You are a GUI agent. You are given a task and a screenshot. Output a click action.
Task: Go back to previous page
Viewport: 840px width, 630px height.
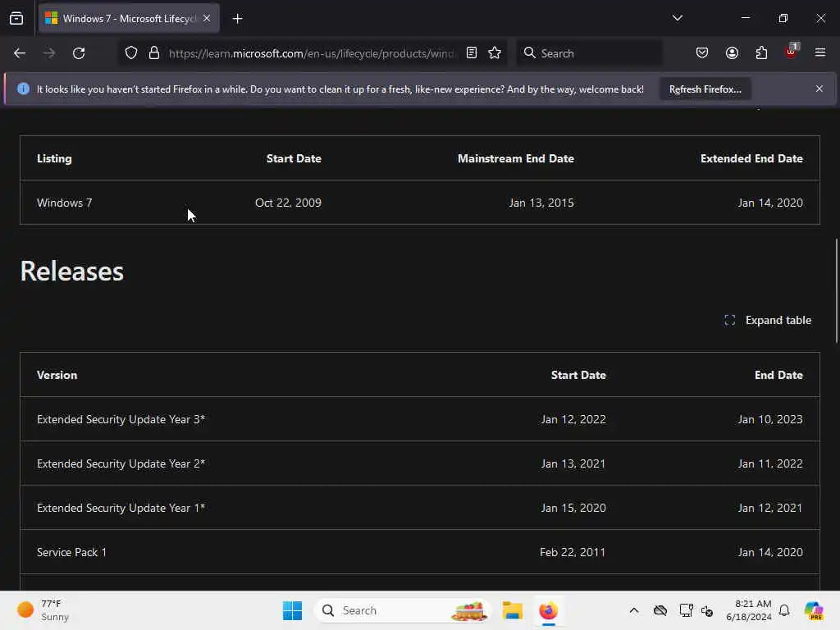[x=20, y=53]
